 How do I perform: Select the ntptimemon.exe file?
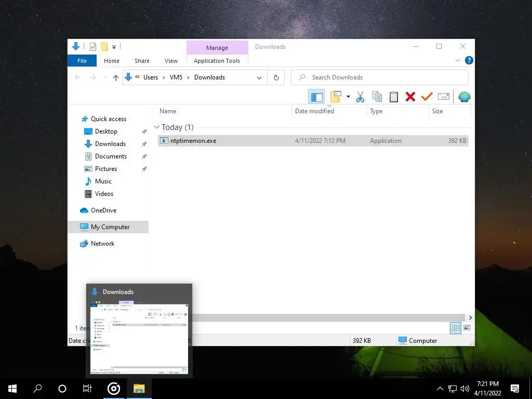(313, 140)
